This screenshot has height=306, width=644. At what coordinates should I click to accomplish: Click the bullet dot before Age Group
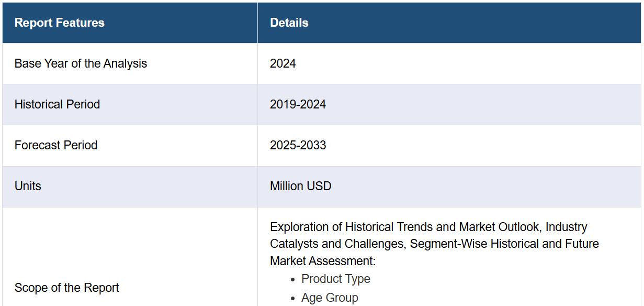pos(293,298)
